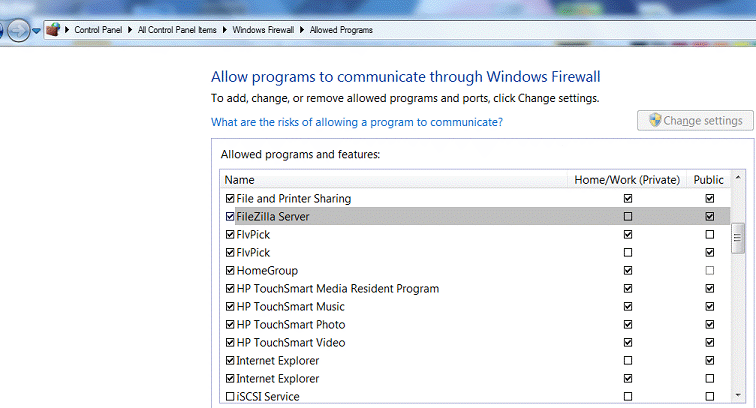Screen dimensions: 756x408
Task: Toggle Home/Work checkbox for File and Printer Sharing
Action: pyautogui.click(x=628, y=199)
